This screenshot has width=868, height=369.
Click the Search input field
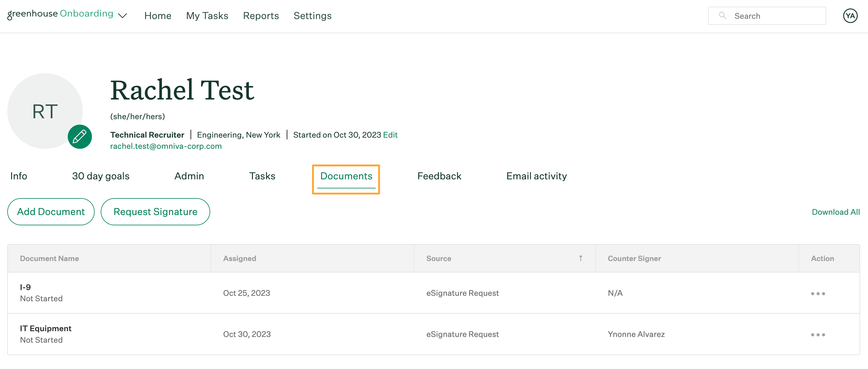tap(766, 15)
